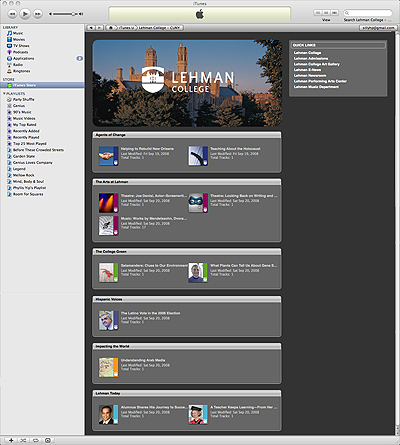The width and height of the screenshot is (400, 445).
Task: Click iTunes U in the breadcrumb
Action: [x=126, y=28]
